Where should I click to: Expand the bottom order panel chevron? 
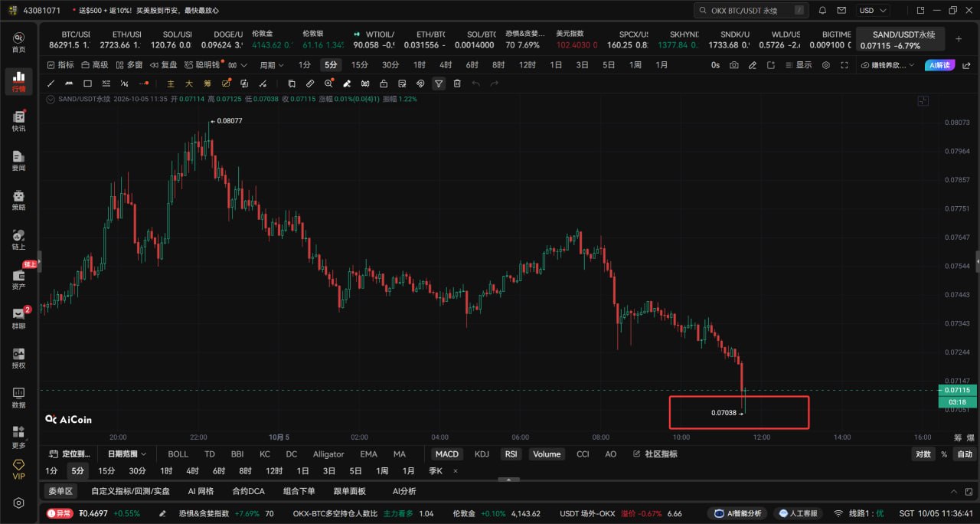[954, 491]
